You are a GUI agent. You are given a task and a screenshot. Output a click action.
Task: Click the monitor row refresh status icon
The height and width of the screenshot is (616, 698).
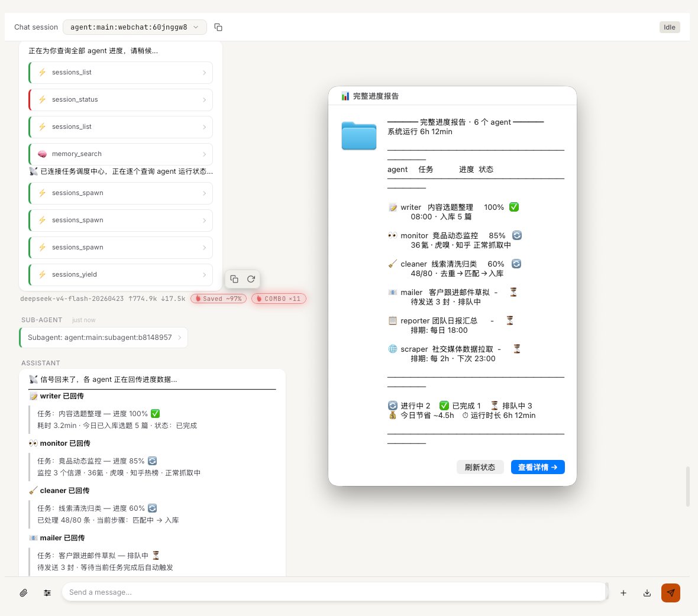(517, 235)
